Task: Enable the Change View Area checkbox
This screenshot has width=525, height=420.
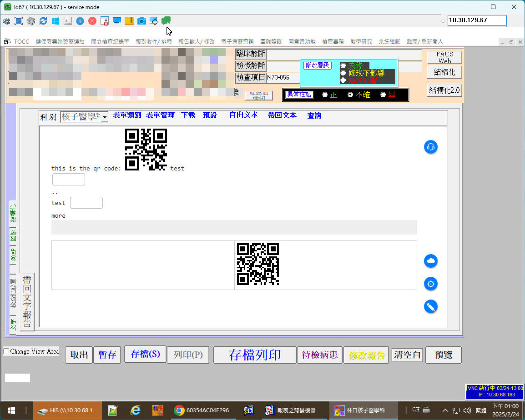Action: (x=6, y=351)
